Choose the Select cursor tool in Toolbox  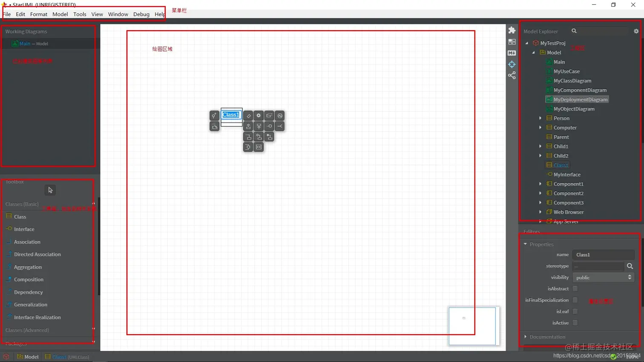(x=50, y=190)
